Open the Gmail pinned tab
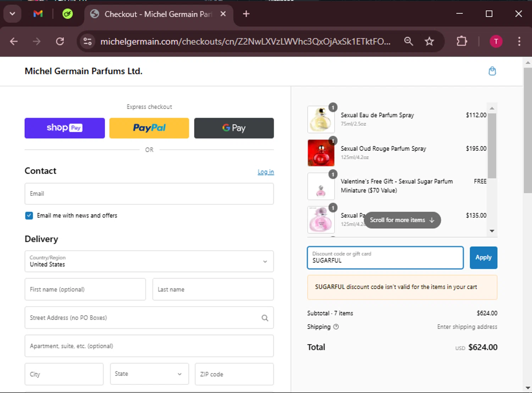The width and height of the screenshot is (532, 393). (38, 14)
